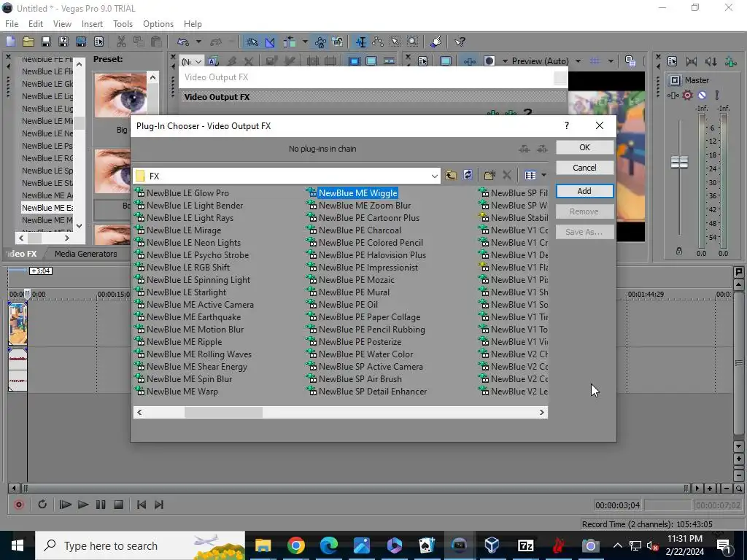Click OK in Plug-In Chooser
The height and width of the screenshot is (560, 747).
(584, 147)
